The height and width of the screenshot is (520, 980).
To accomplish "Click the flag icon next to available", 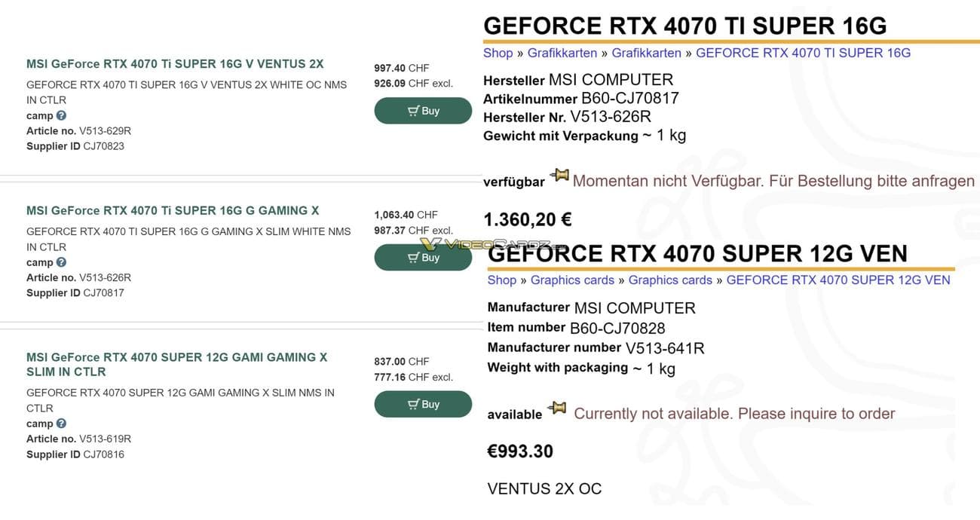I will coord(557,406).
